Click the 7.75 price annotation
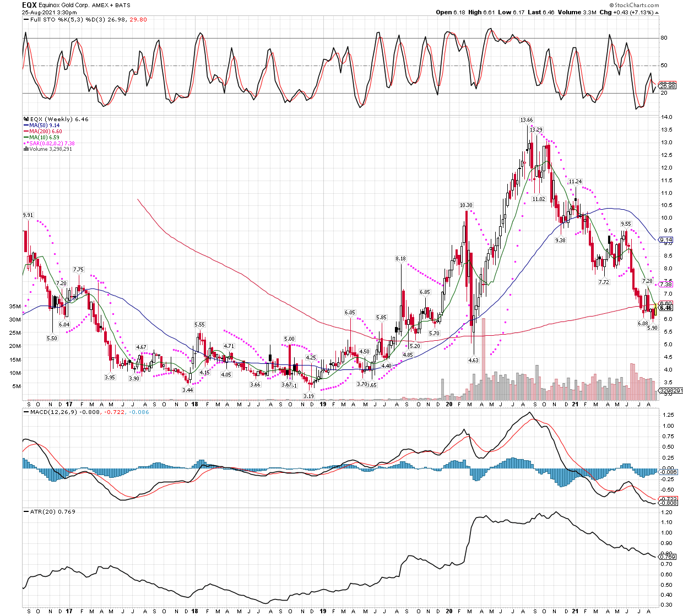This screenshot has height=616, width=683. [x=78, y=270]
